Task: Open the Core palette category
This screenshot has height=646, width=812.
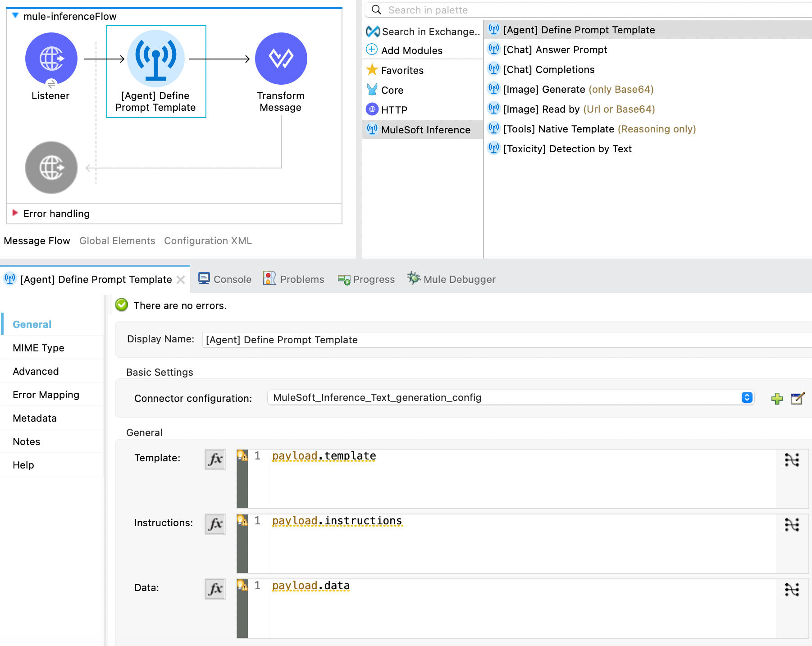Action: (x=385, y=90)
